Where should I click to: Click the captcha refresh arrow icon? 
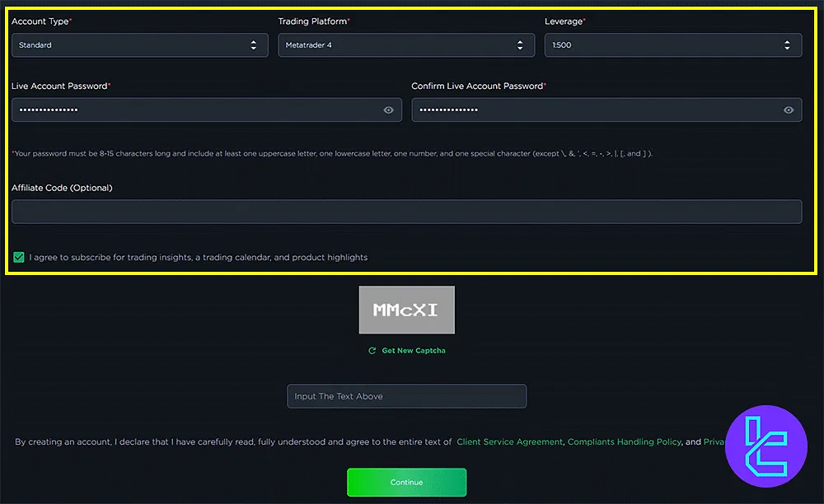(x=372, y=351)
